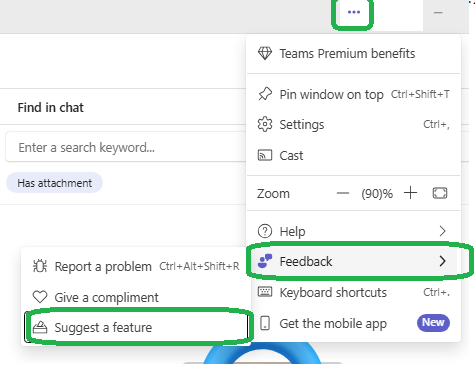Toggle full screen zoom icon
475x366 pixels.
440,193
